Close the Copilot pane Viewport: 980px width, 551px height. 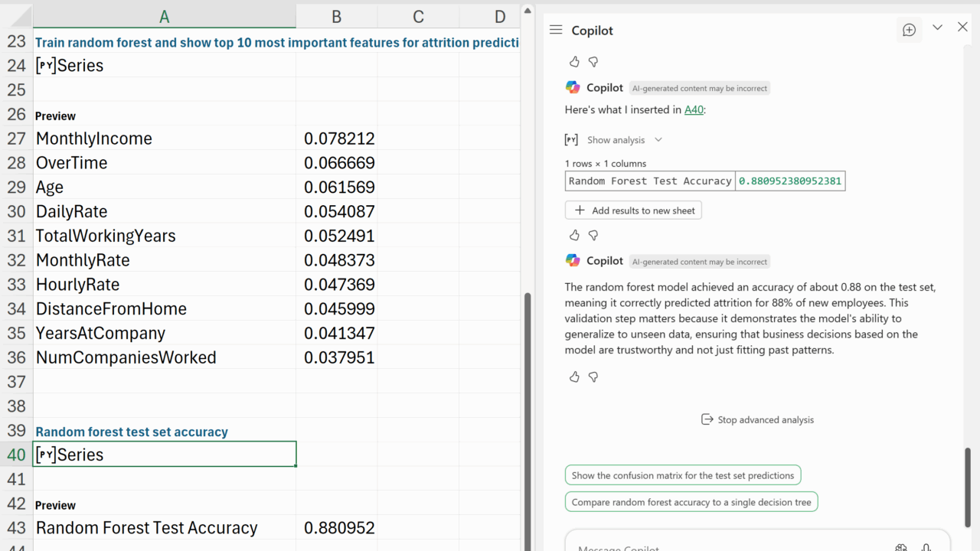coord(962,28)
